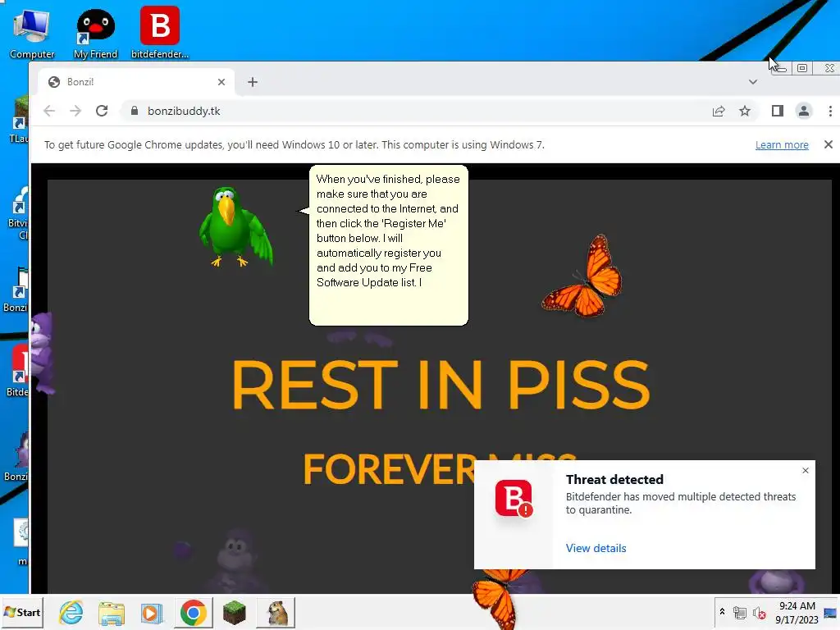Close the Bonzi! tab
840x630 pixels.
(x=221, y=82)
